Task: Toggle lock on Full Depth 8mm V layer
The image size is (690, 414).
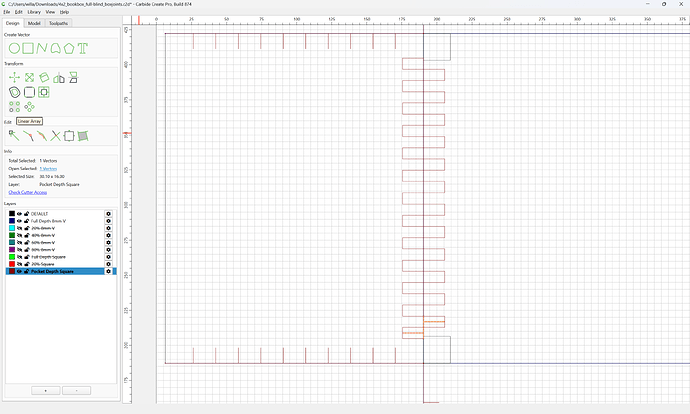Action: (x=26, y=221)
